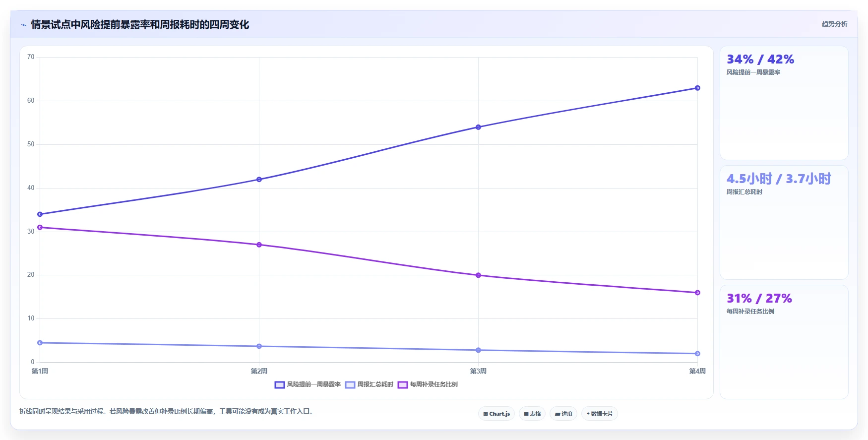The image size is (868, 440).
Task: Click the 风险提前一周暴露率 data point at 第3周
Action: [478, 127]
